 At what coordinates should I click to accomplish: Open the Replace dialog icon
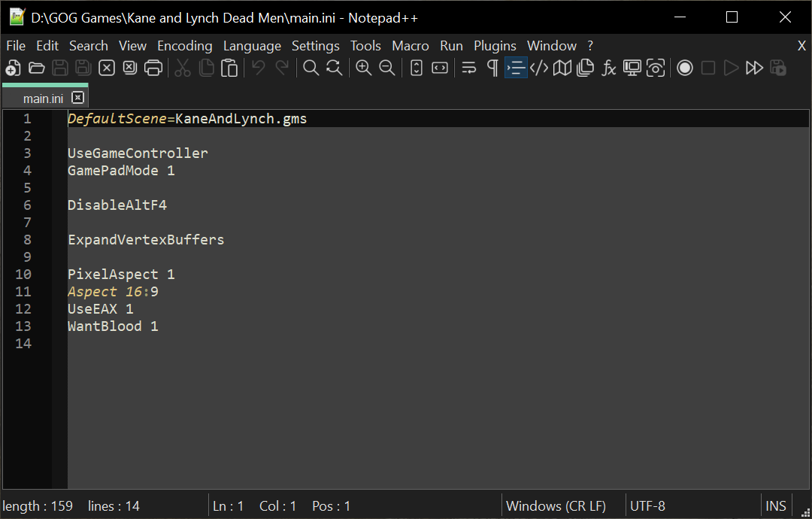pos(334,68)
